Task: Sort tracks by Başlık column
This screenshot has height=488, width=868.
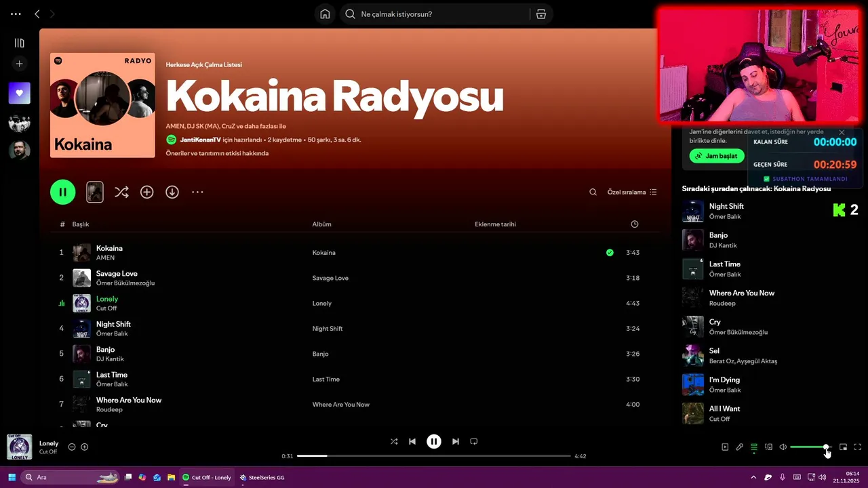Action: coord(81,224)
